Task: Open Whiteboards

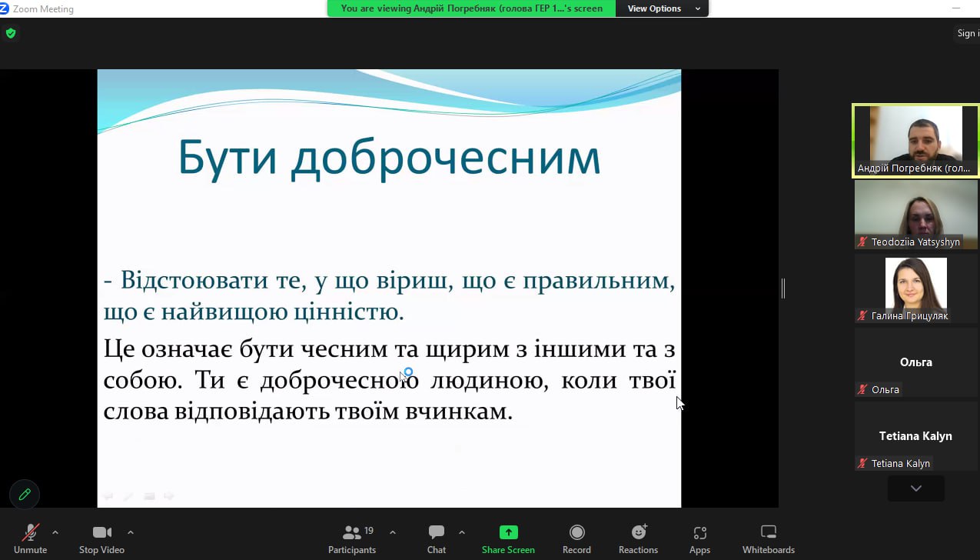Action: point(769,538)
